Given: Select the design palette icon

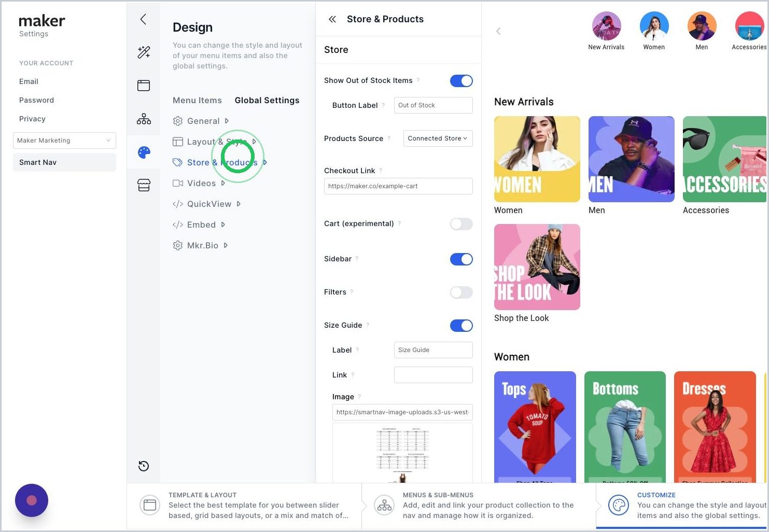Looking at the screenshot, I should [x=144, y=152].
